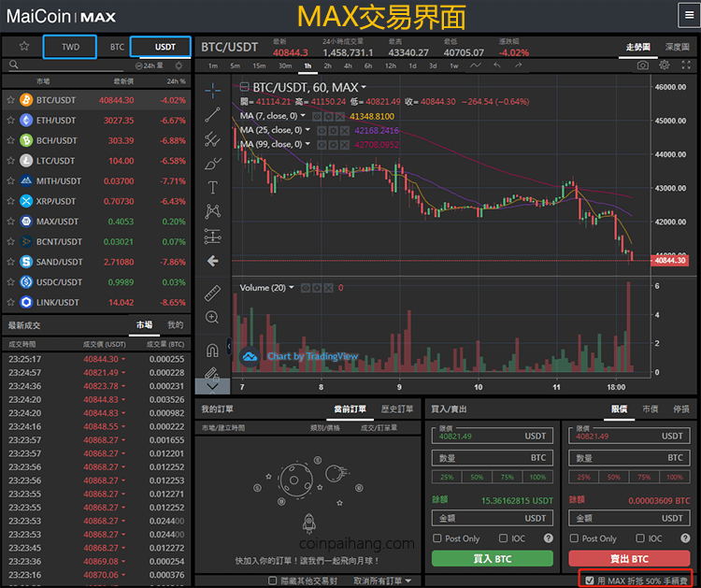The image size is (701, 588).
Task: Switch to market price order tab
Action: coord(650,409)
